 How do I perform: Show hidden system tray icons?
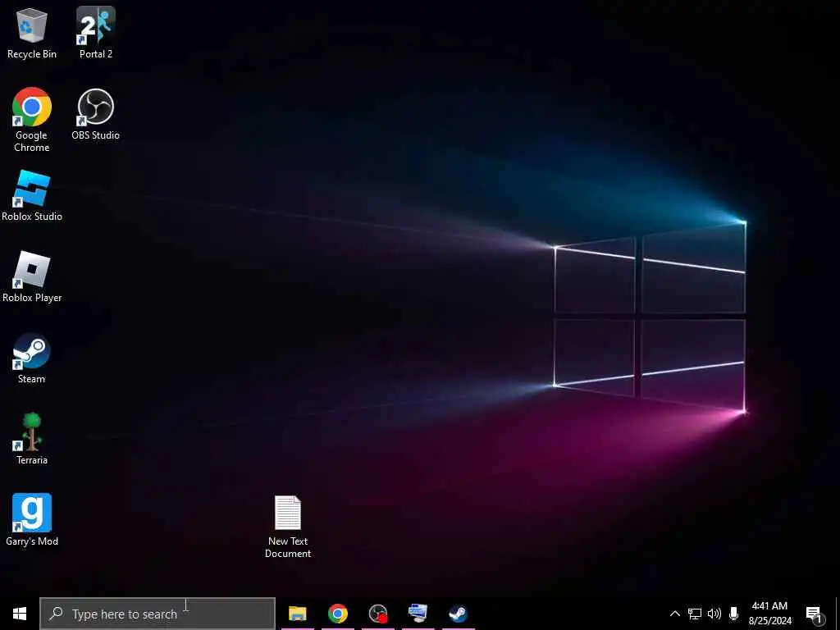coord(675,614)
